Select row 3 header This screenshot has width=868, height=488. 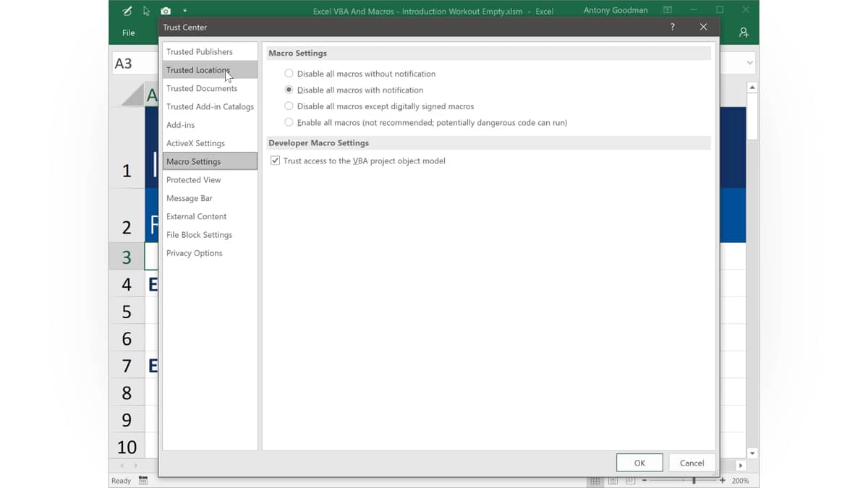pyautogui.click(x=127, y=257)
